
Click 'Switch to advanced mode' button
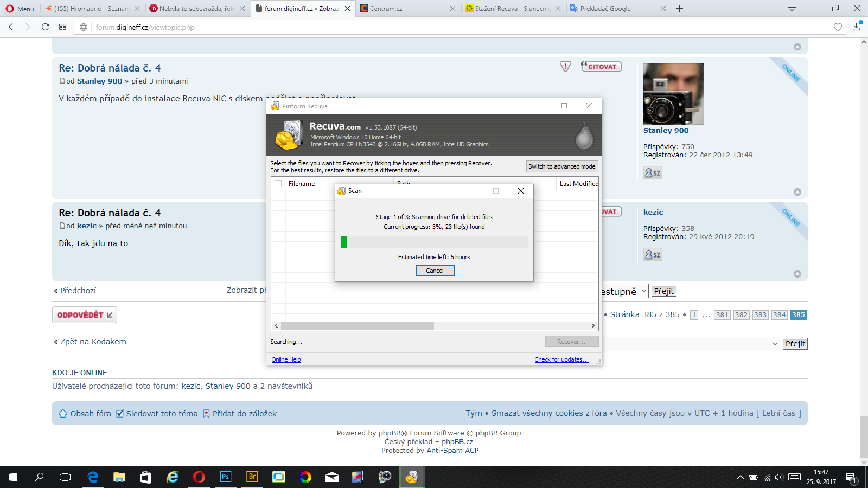point(561,166)
